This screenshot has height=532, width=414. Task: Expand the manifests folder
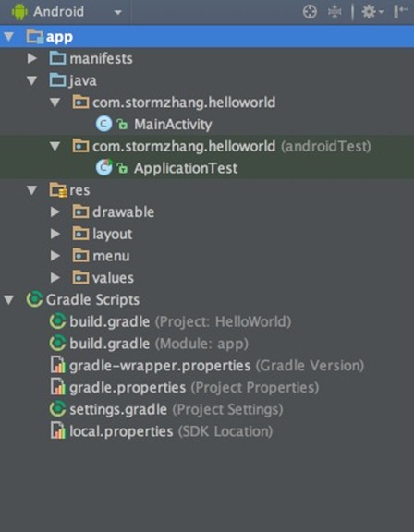(32, 58)
